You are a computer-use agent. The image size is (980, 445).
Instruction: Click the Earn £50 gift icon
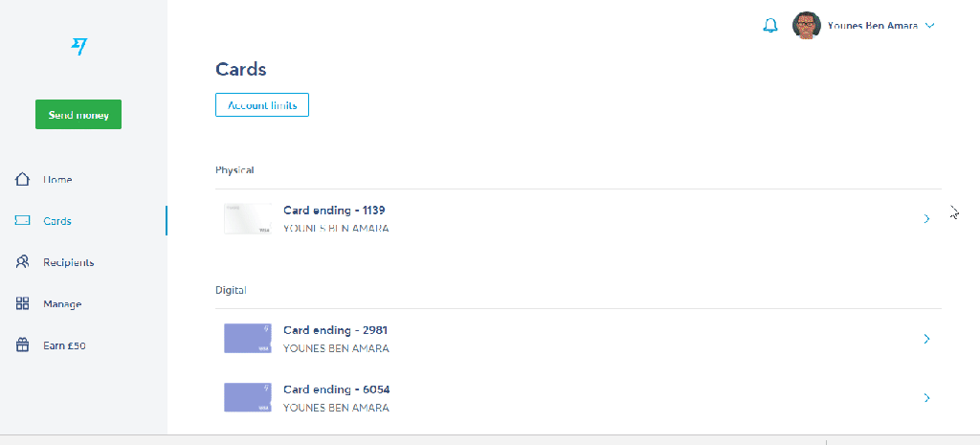click(23, 345)
